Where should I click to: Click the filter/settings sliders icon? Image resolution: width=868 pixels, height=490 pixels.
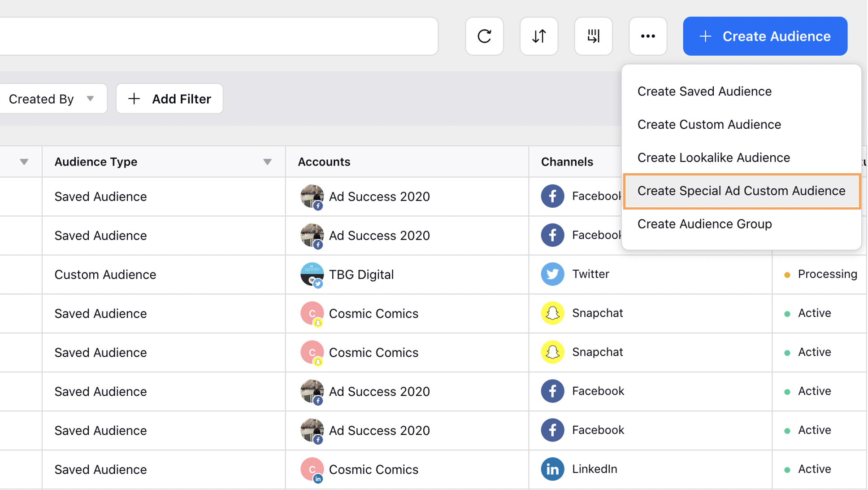(594, 36)
